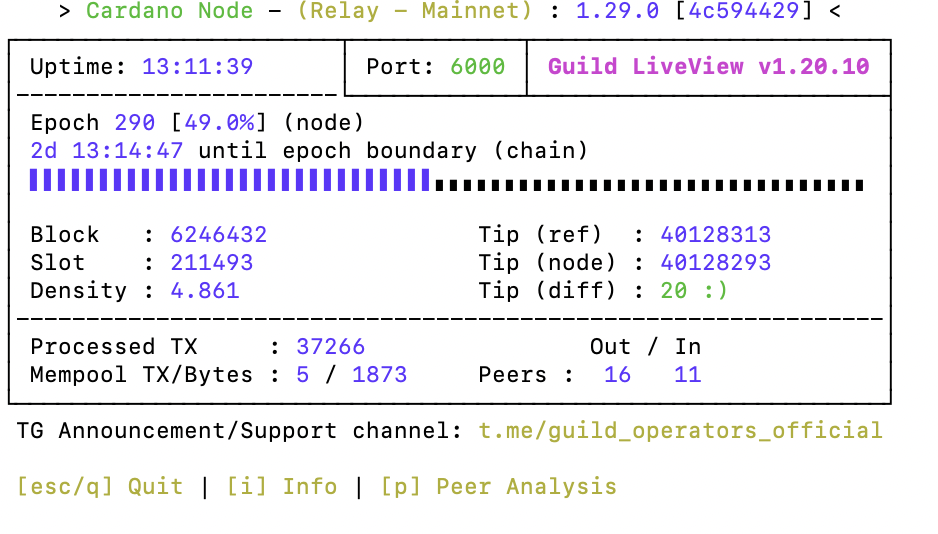This screenshot has width=938, height=534.
Task: Select the Processed TX value 37266
Action: tap(330, 347)
